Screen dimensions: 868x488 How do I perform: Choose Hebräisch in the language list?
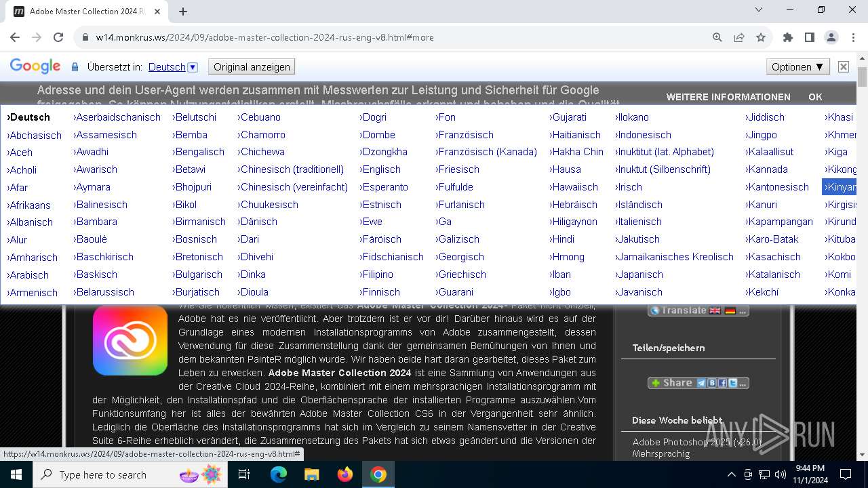click(574, 205)
